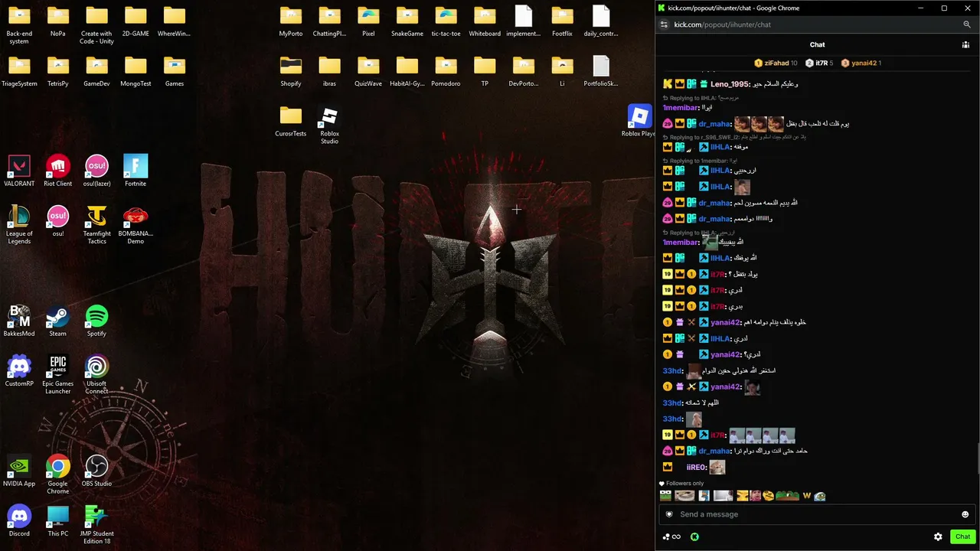Select the Google Chrome desktop icon

[x=58, y=474]
